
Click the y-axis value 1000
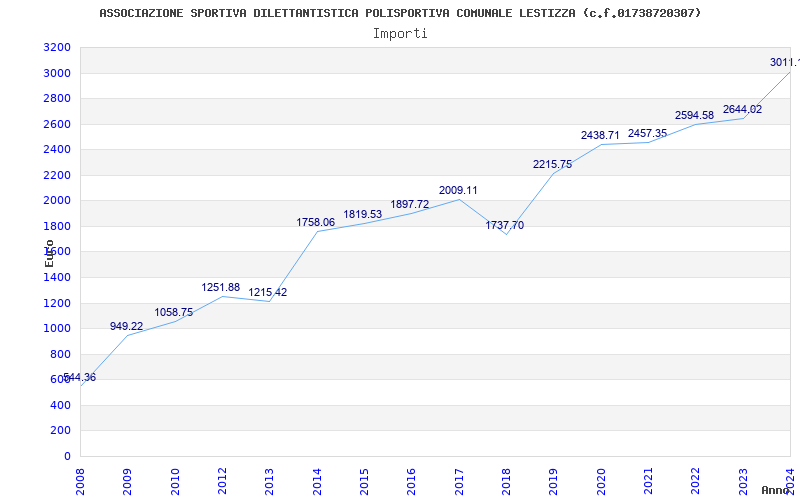(57, 329)
